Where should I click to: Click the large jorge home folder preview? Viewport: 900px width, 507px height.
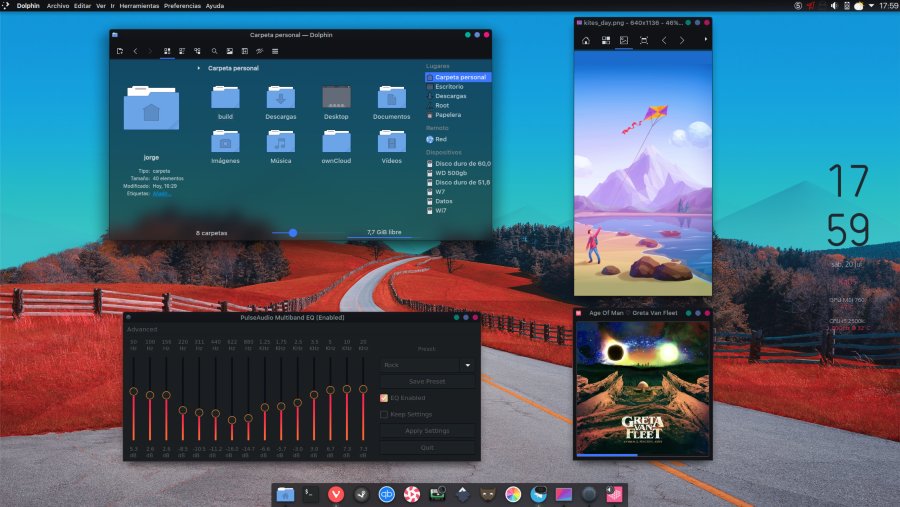[151, 108]
